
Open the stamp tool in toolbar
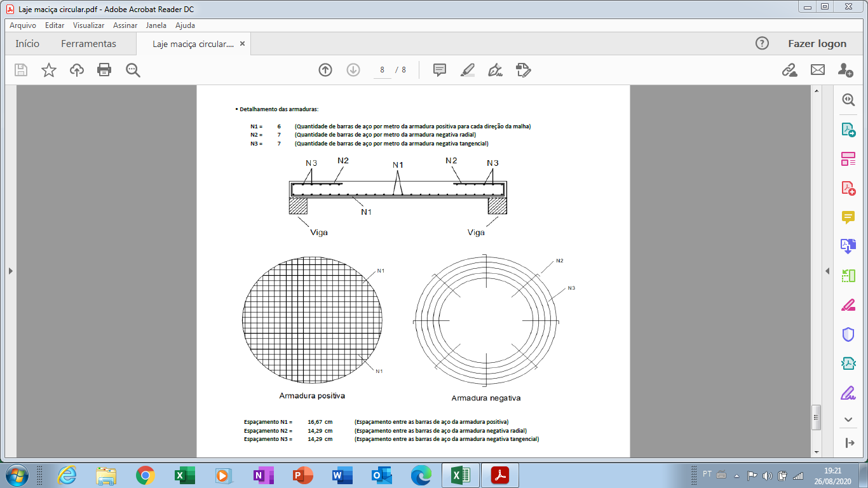(524, 70)
